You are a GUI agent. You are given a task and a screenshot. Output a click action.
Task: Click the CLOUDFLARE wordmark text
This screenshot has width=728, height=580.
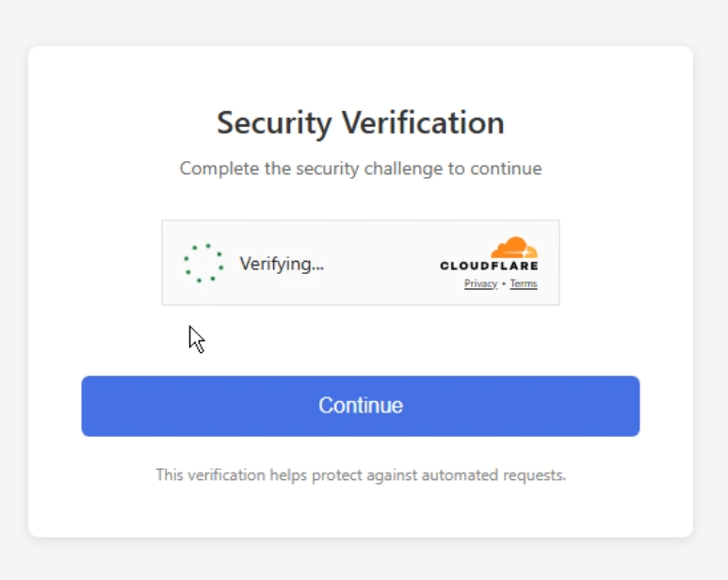[489, 266]
